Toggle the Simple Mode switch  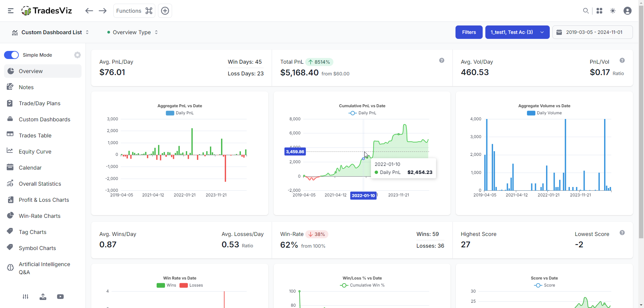click(11, 55)
